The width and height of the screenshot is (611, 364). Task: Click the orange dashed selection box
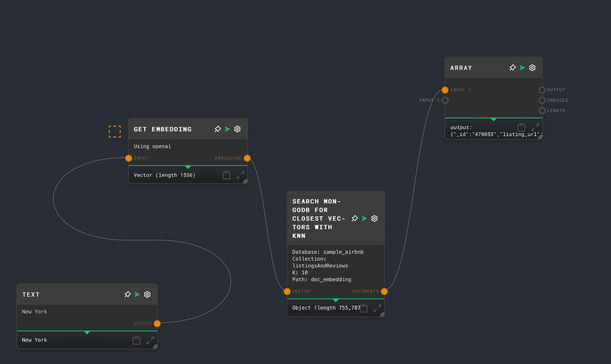click(x=115, y=132)
